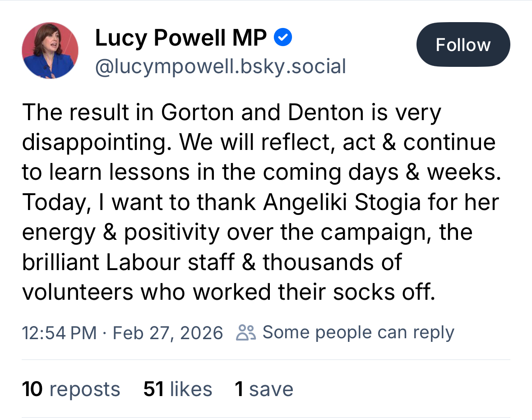The height and width of the screenshot is (420, 532).
Task: Click the word 'save' under the post
Action: (x=271, y=389)
